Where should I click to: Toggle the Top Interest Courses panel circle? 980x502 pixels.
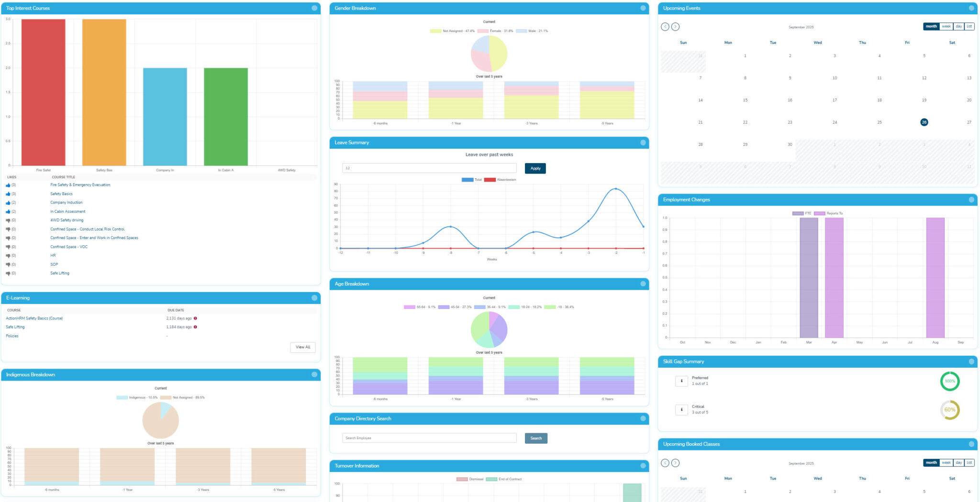click(314, 8)
